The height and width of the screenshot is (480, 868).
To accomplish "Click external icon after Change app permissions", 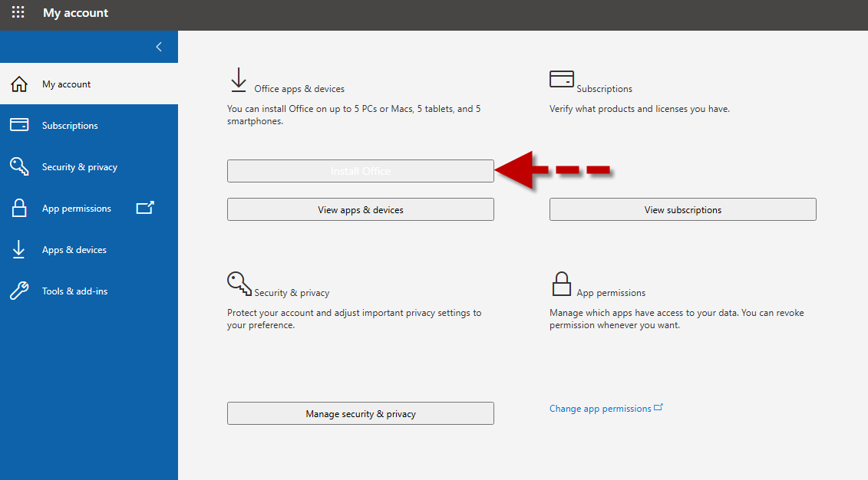I will pos(658,408).
